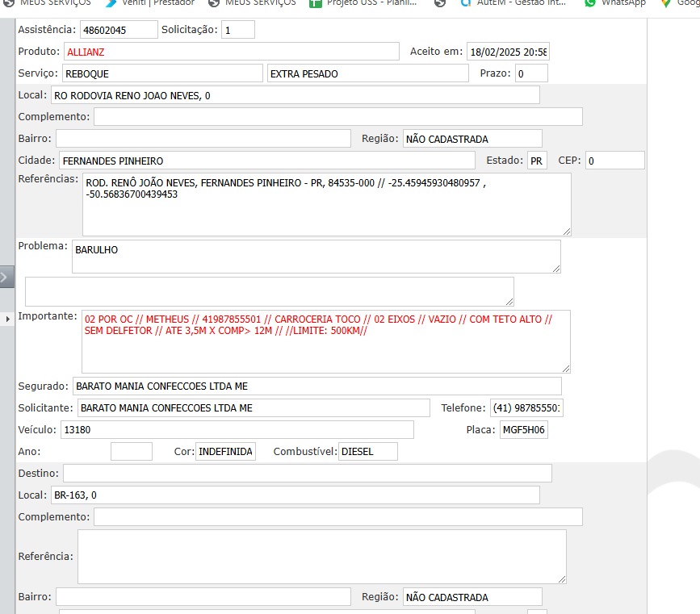Click the Combustível field DIESEL
Screen dimensions: 700x614
tap(368, 452)
